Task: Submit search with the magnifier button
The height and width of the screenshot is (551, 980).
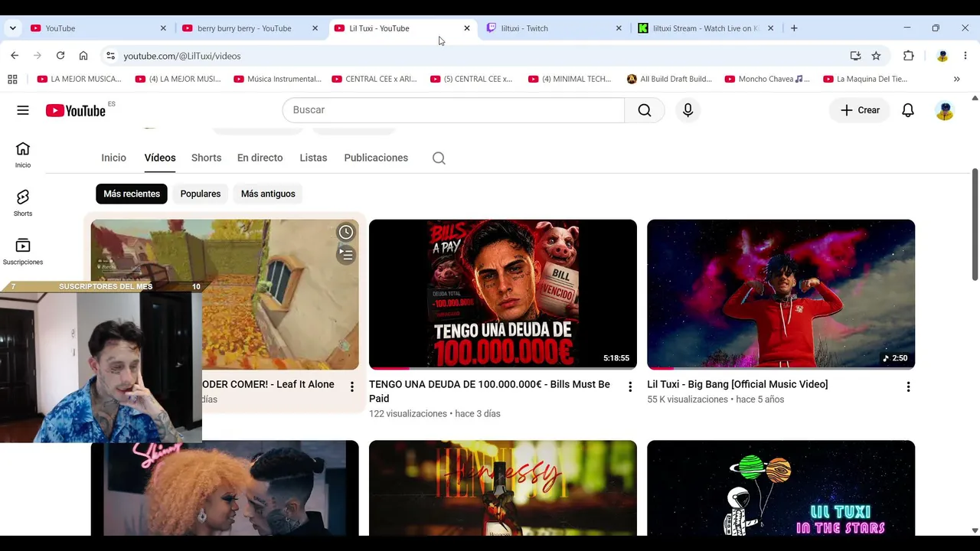Action: tap(645, 110)
